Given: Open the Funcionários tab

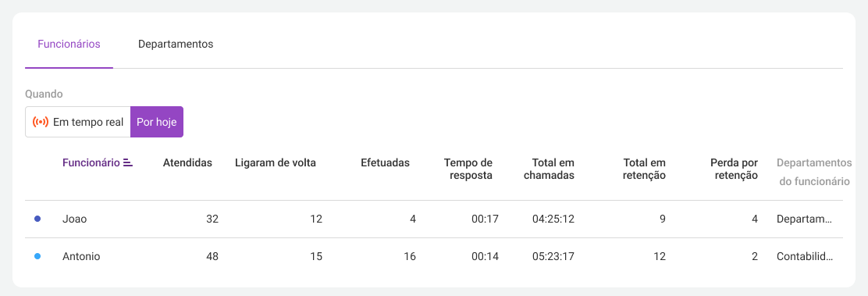Looking at the screenshot, I should point(69,45).
